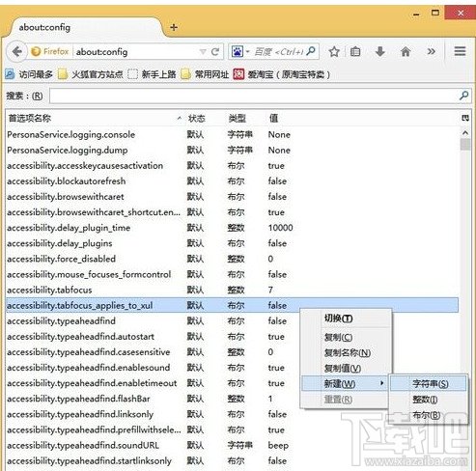Select accessibility.mouse_focuses_formcontrol row

point(232,274)
